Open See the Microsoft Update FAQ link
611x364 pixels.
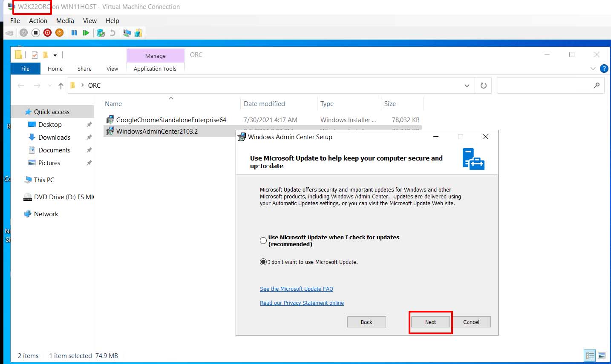[x=297, y=289]
